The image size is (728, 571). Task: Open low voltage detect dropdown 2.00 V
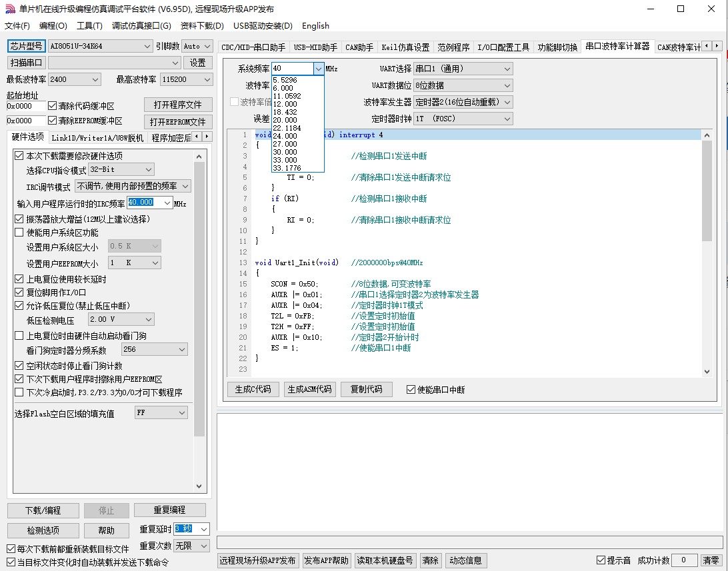click(121, 320)
